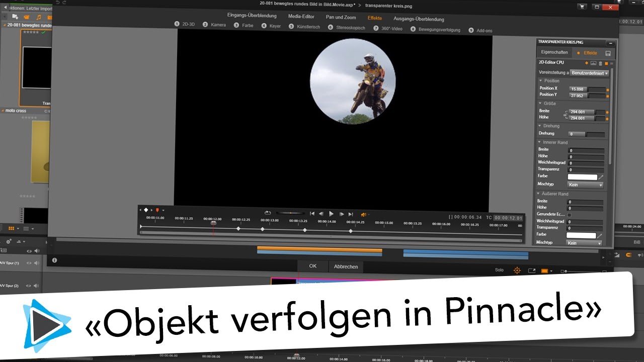Screen dimensions: 644x362
Task: Click the detach window icon beside Solo
Action: tap(532, 270)
